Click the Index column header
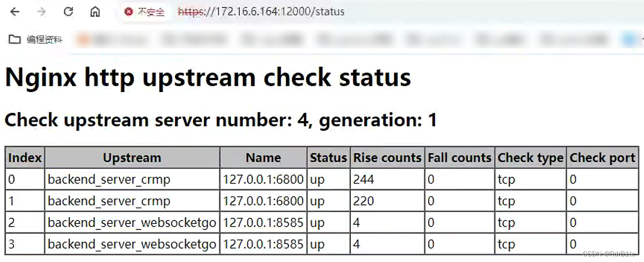644x262 pixels. 25,158
